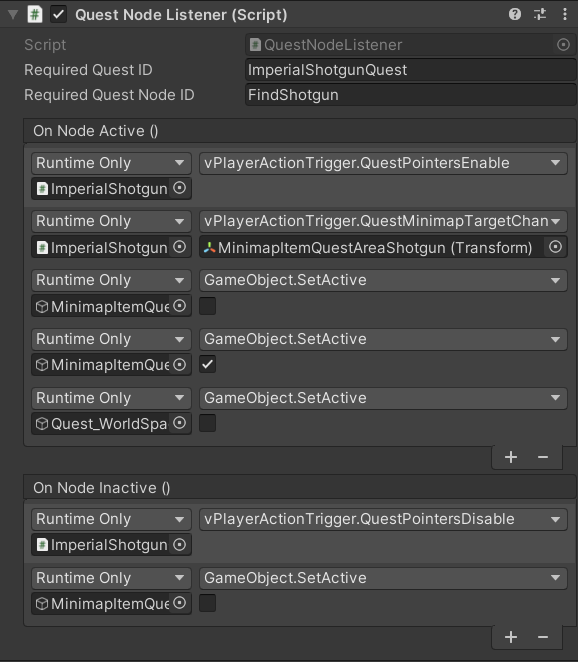Disable the Quest Node Listener component checkbox

pyautogui.click(x=58, y=15)
